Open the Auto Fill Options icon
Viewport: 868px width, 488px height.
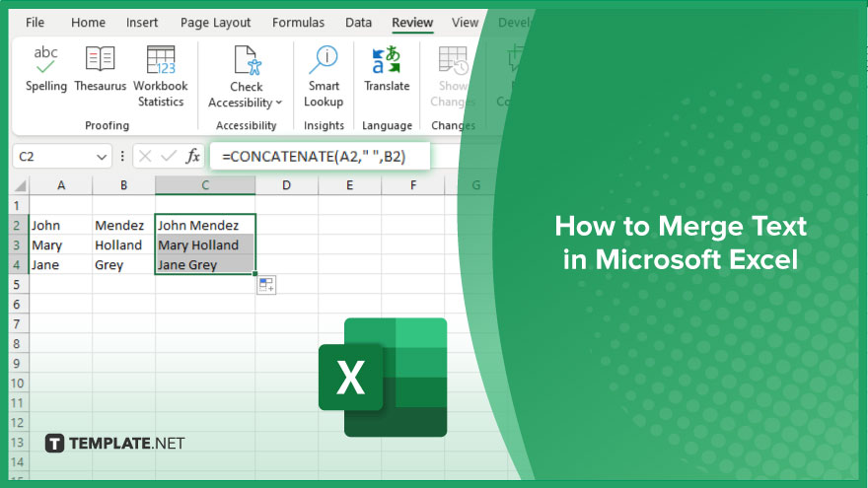[266, 285]
